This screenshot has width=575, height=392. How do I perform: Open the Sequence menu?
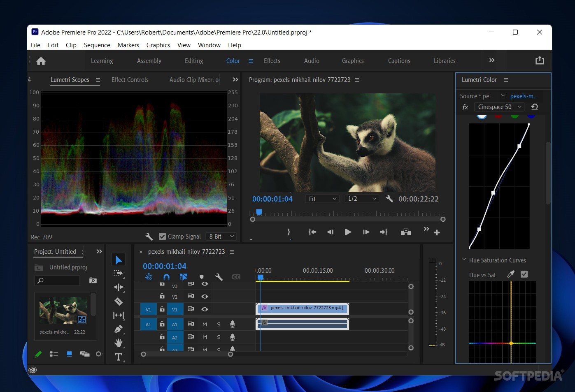97,45
